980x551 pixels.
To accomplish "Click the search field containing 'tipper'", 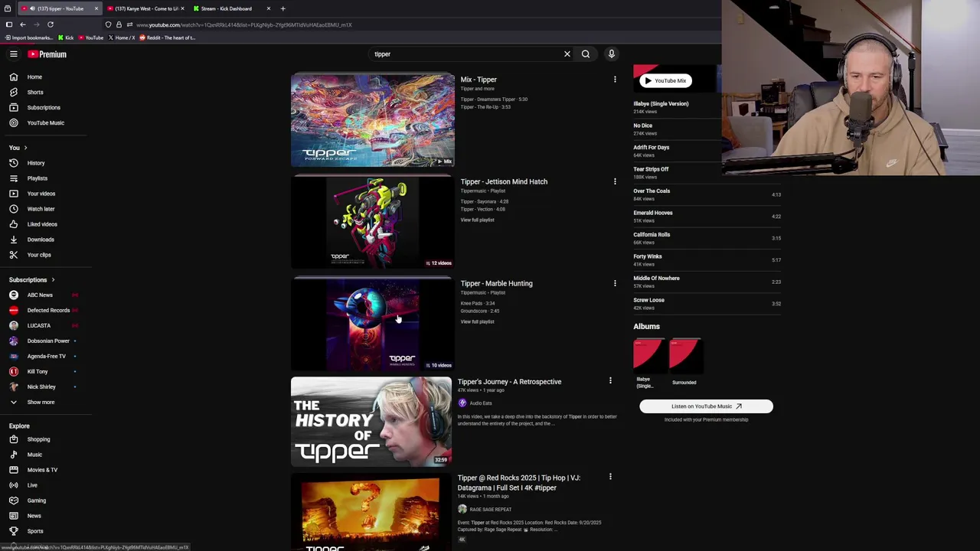I will pyautogui.click(x=467, y=54).
